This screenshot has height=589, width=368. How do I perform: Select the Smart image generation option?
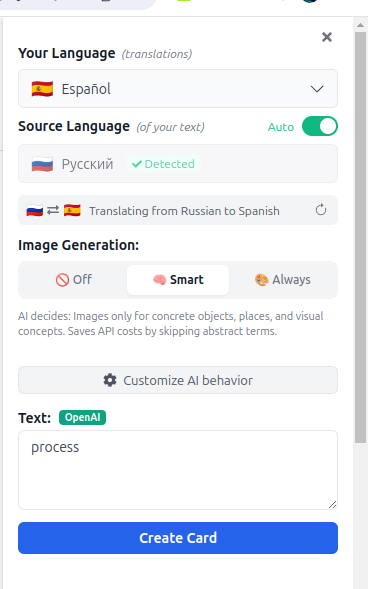pyautogui.click(x=178, y=279)
